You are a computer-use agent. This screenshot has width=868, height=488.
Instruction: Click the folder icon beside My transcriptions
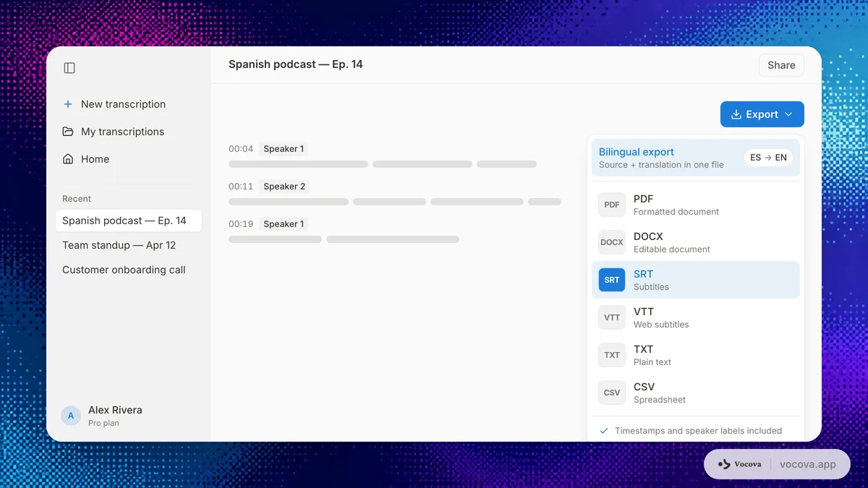pos(68,132)
